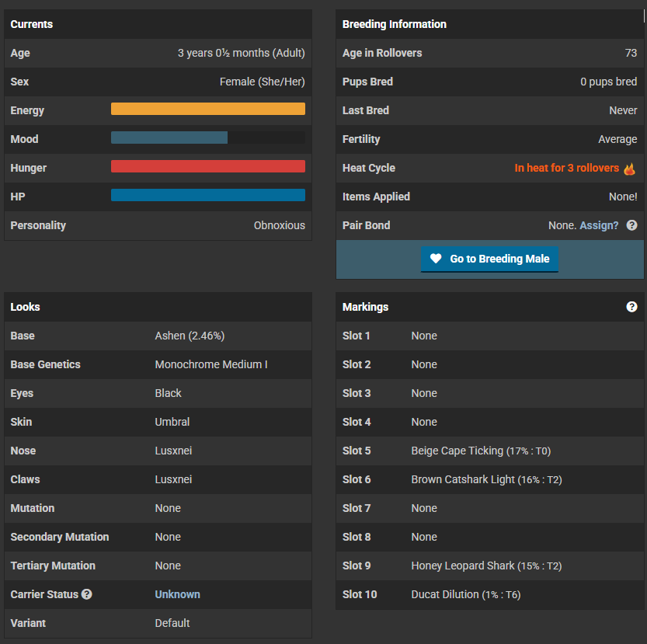Open the Markings help question icon
The height and width of the screenshot is (644, 647).
(631, 307)
